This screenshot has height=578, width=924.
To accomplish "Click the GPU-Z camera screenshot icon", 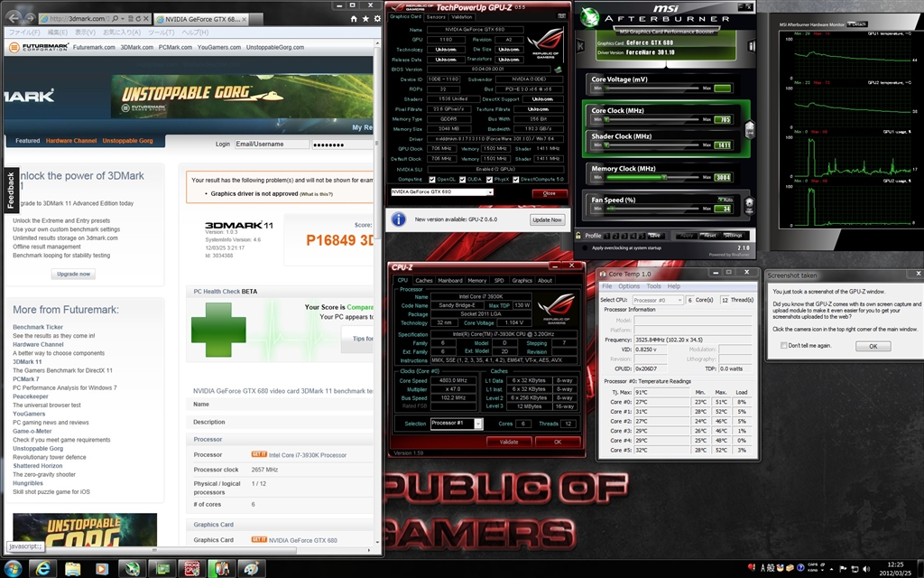I will pyautogui.click(x=561, y=16).
